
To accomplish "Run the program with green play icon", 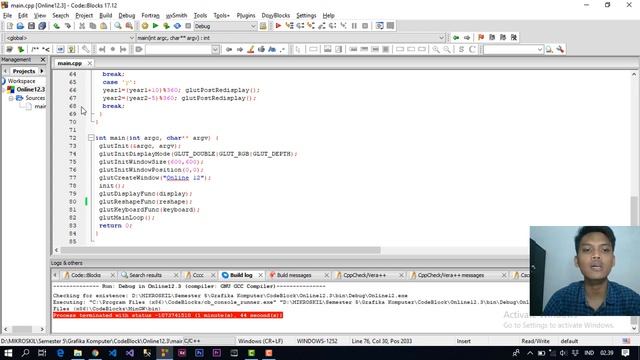I will 156,26.
